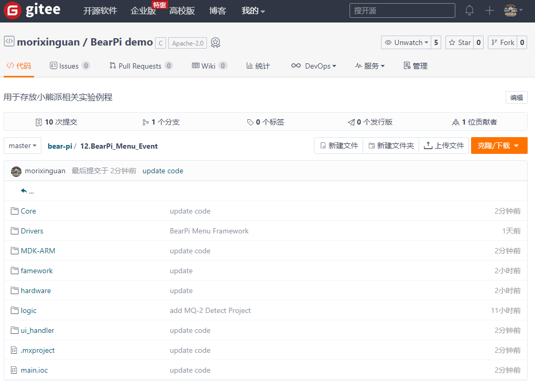Screen dimensions: 535x392
Task: Click the branch count icon
Action: 146,122
